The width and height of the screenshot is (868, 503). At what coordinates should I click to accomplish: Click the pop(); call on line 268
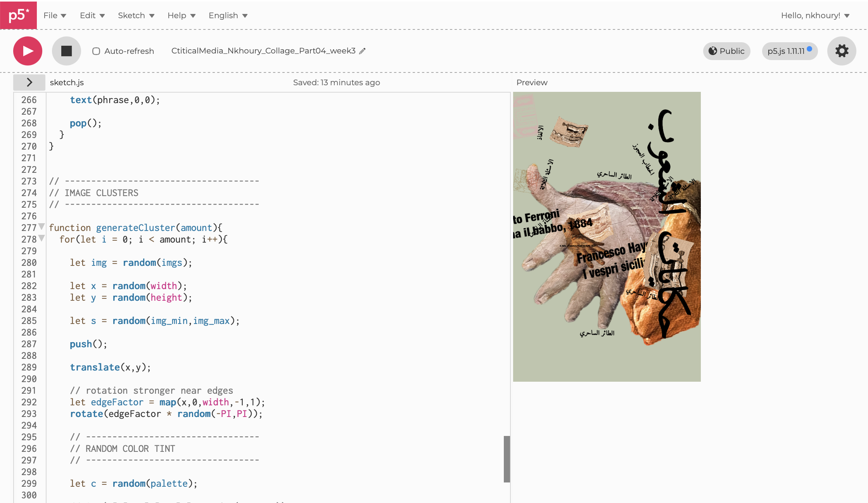pyautogui.click(x=86, y=123)
